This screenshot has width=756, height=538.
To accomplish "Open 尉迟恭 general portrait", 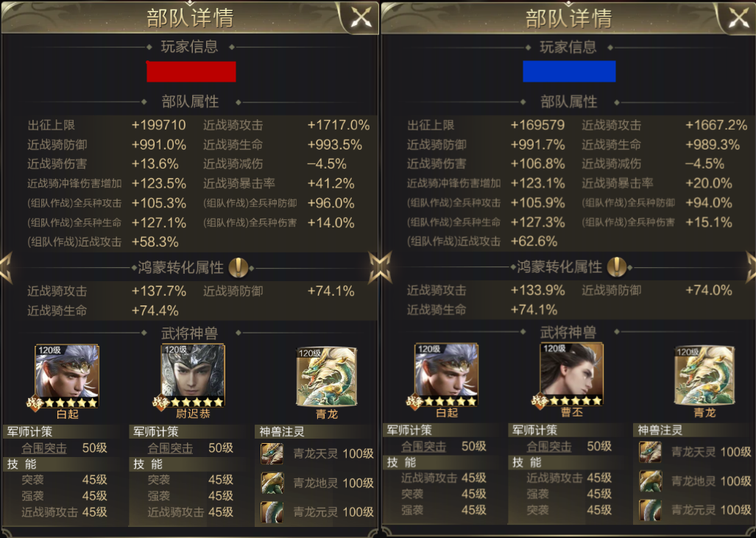I will pos(193,376).
